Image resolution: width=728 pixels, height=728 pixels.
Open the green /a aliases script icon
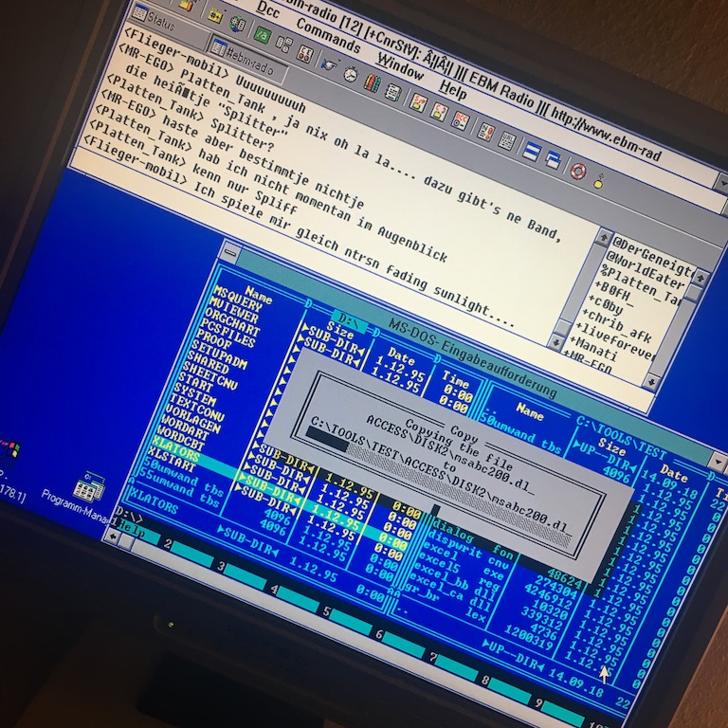[x=263, y=34]
